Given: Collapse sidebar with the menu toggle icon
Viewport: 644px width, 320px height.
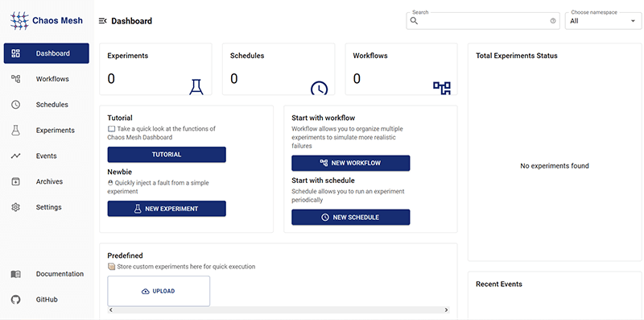Looking at the screenshot, I should pyautogui.click(x=103, y=21).
